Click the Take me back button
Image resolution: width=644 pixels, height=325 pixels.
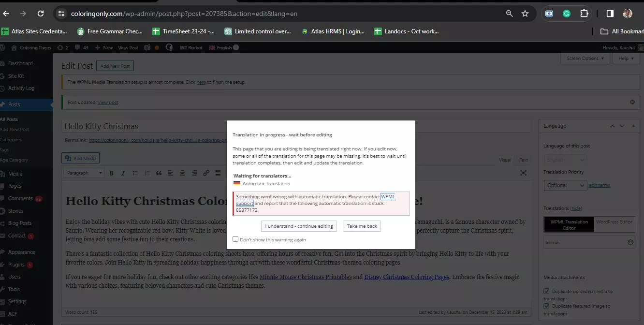pyautogui.click(x=362, y=226)
